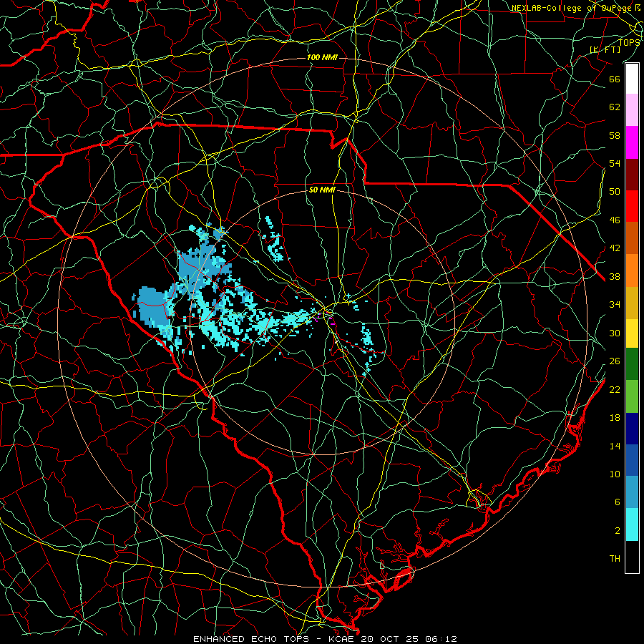Click the '100 NMI' range ring label
This screenshot has height=644, width=644.
pos(322,57)
